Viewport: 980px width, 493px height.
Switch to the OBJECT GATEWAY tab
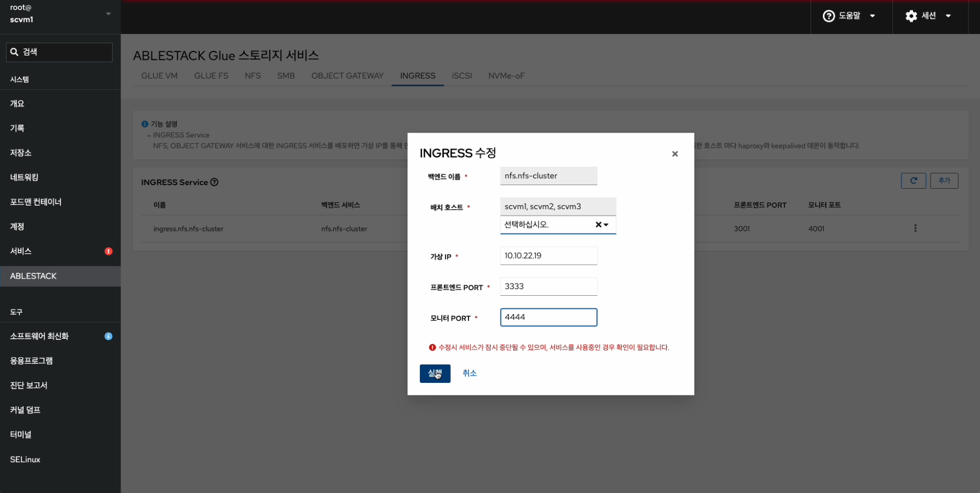pyautogui.click(x=347, y=76)
